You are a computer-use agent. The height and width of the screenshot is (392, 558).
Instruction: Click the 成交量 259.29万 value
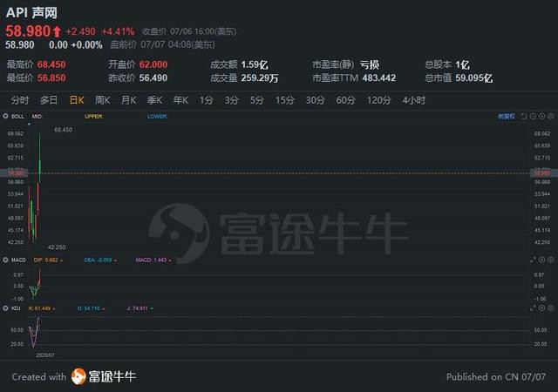tap(260, 78)
